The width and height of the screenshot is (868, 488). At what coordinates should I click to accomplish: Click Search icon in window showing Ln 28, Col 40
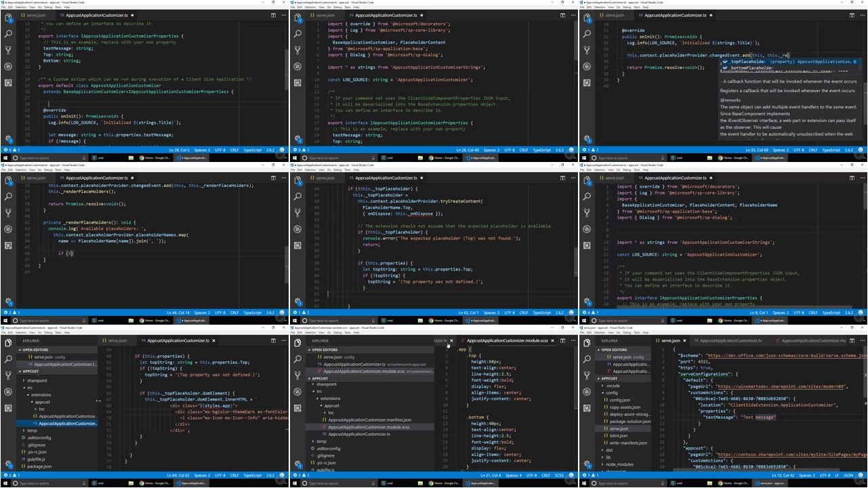(x=297, y=34)
